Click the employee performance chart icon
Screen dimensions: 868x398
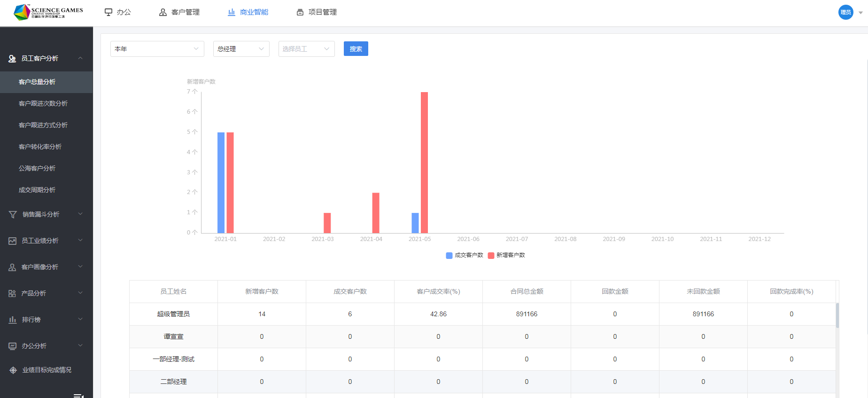point(13,241)
